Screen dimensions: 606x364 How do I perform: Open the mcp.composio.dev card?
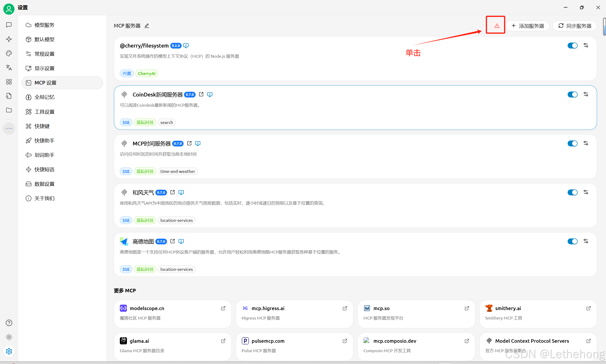tap(416, 346)
